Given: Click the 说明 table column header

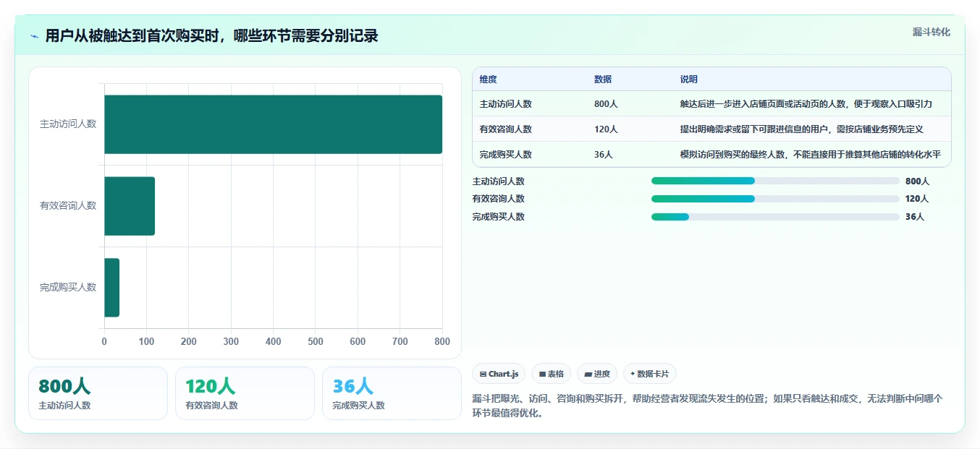Looking at the screenshot, I should click(x=689, y=80).
